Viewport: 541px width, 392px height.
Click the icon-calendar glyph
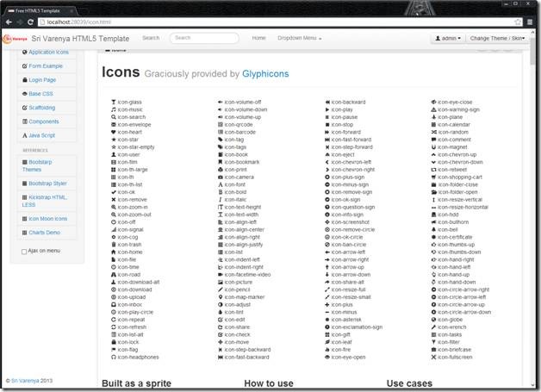(x=433, y=125)
